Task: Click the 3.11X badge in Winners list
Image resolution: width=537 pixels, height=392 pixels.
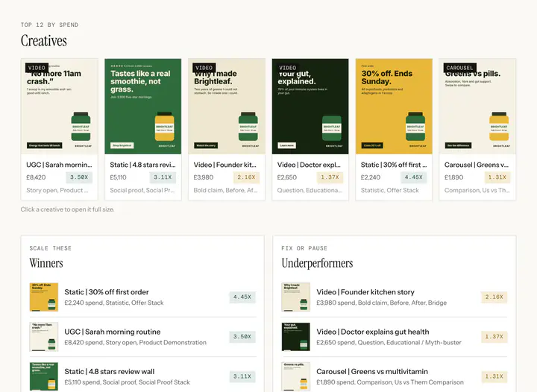Action: click(242, 376)
